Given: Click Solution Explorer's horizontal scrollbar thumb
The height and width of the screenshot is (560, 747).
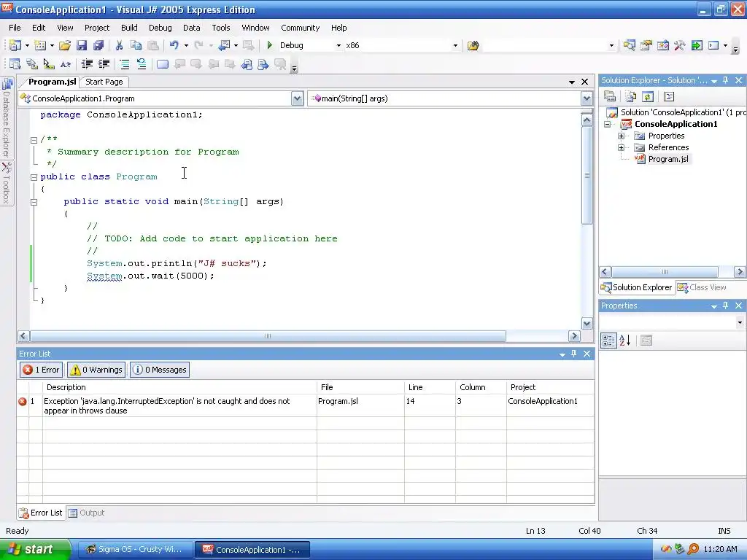Looking at the screenshot, I should 665,272.
